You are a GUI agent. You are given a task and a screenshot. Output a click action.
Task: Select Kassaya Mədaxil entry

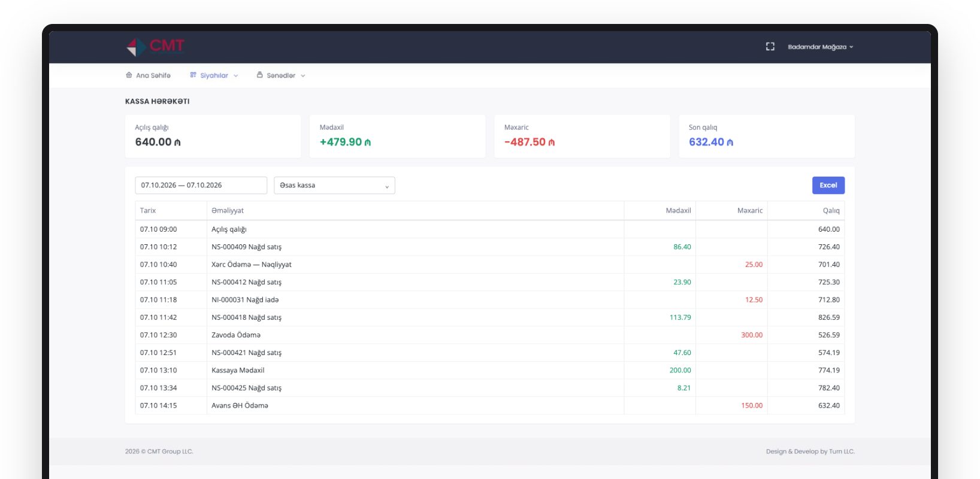click(490, 371)
